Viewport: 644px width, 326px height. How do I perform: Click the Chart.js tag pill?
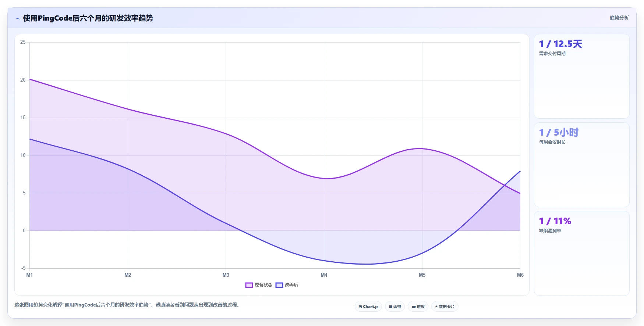(368, 307)
